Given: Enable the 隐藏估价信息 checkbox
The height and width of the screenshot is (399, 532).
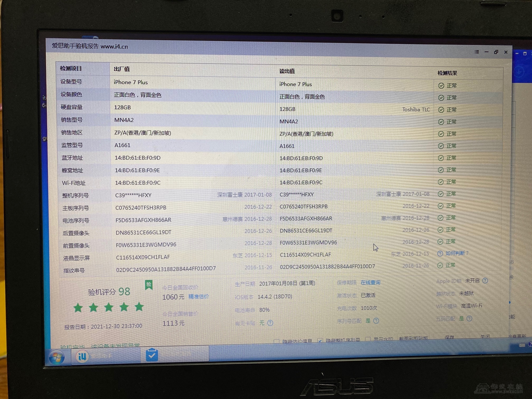Looking at the screenshot, I should tap(277, 341).
